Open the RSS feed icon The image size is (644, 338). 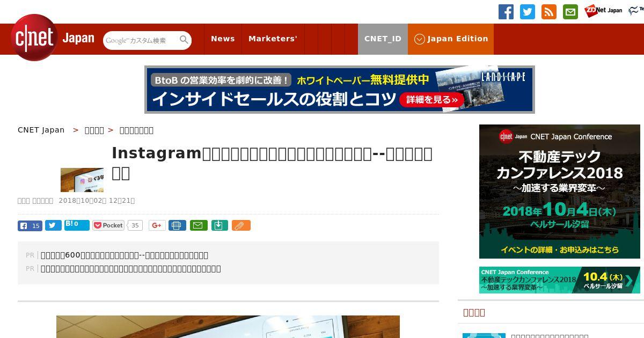pyautogui.click(x=549, y=12)
